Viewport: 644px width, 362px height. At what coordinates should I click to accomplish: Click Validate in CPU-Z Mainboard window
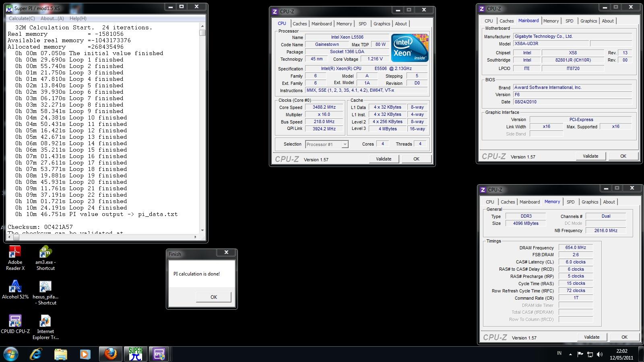pos(590,156)
